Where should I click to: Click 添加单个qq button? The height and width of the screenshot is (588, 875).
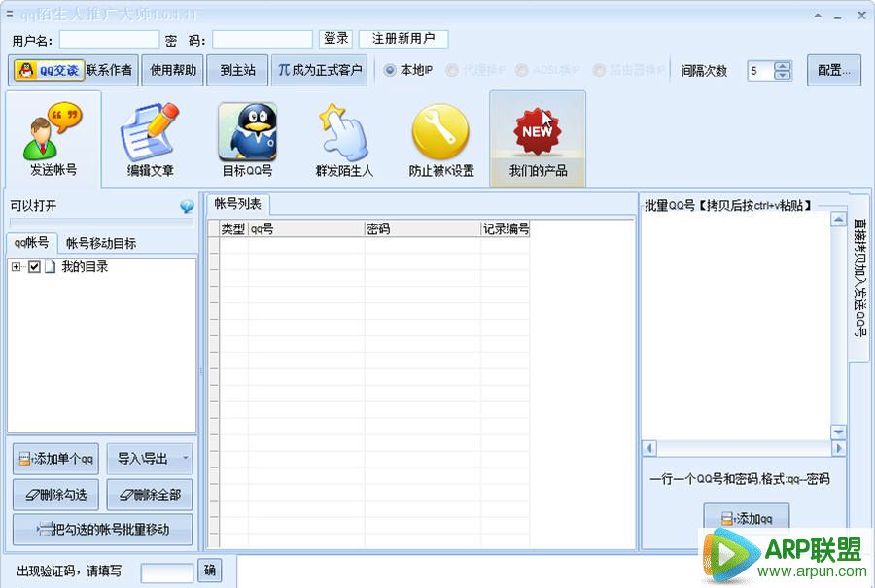(x=55, y=459)
